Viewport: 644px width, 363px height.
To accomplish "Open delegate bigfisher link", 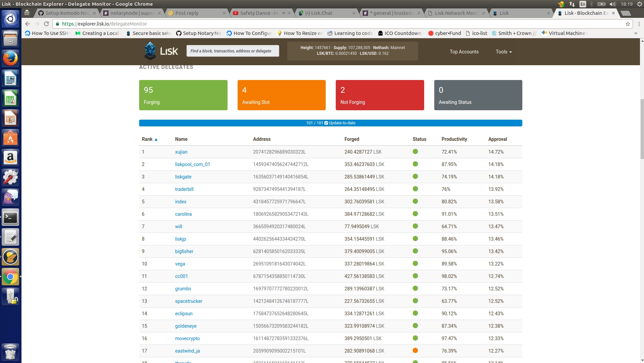I will pos(184,251).
